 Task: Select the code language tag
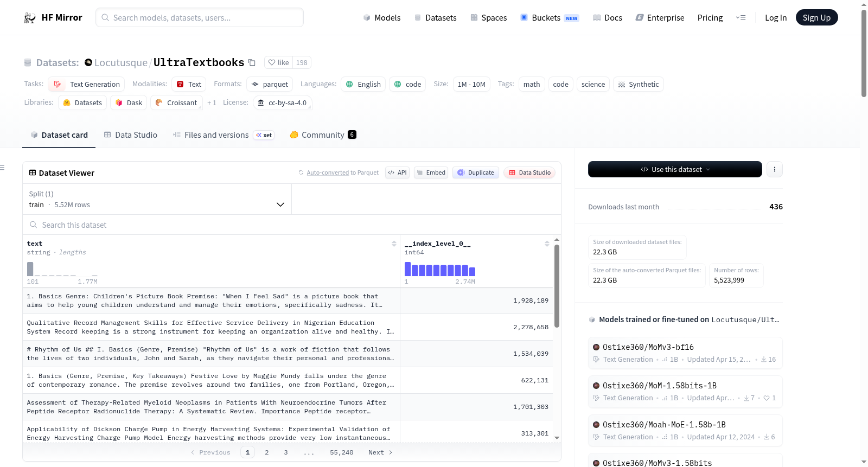[x=407, y=84]
